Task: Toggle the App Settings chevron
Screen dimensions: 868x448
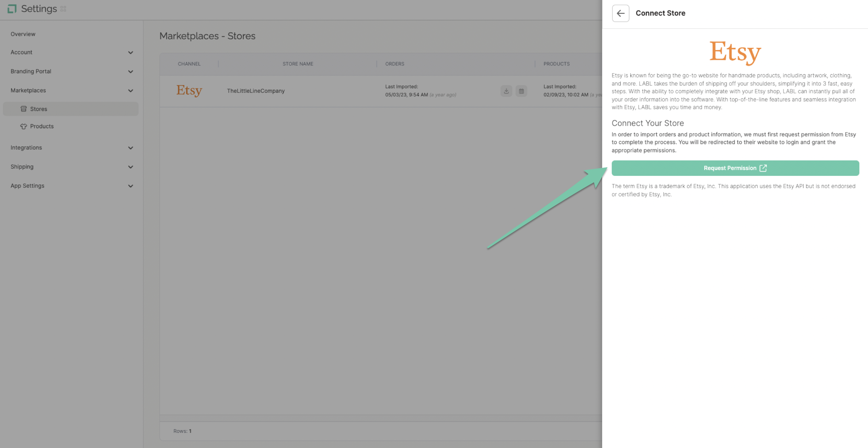Action: pyautogui.click(x=130, y=186)
